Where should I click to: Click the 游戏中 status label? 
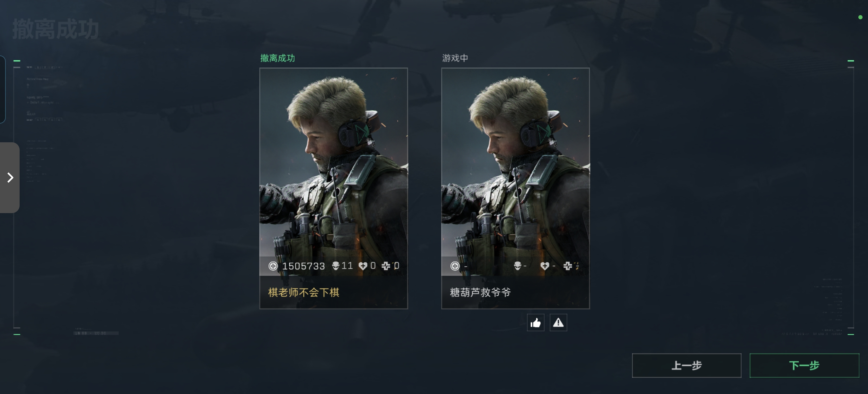(455, 58)
